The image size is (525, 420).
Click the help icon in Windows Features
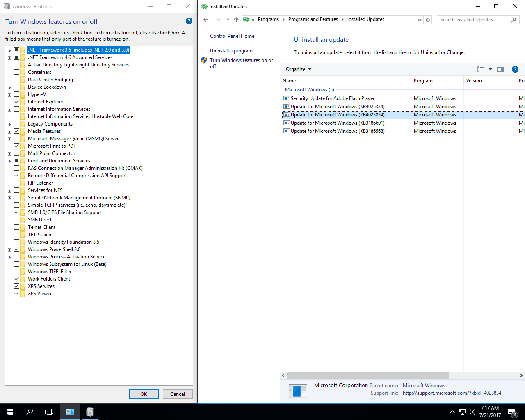(x=189, y=21)
